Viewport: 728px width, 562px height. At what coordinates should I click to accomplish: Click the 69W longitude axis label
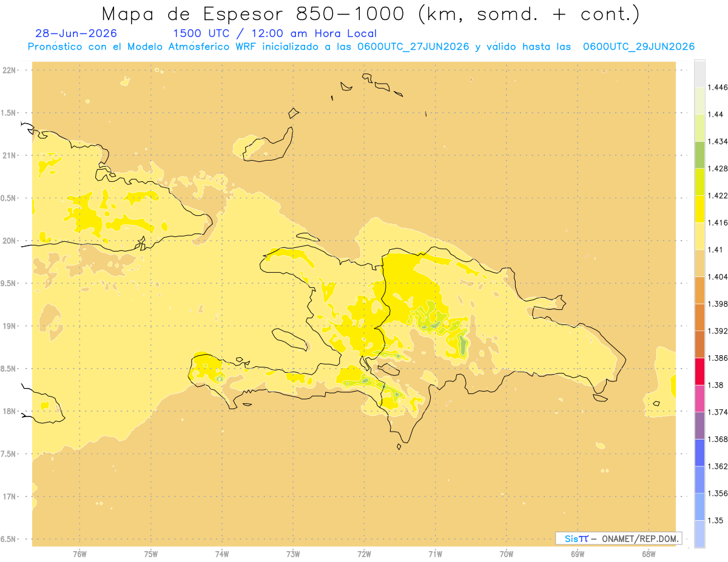click(578, 554)
